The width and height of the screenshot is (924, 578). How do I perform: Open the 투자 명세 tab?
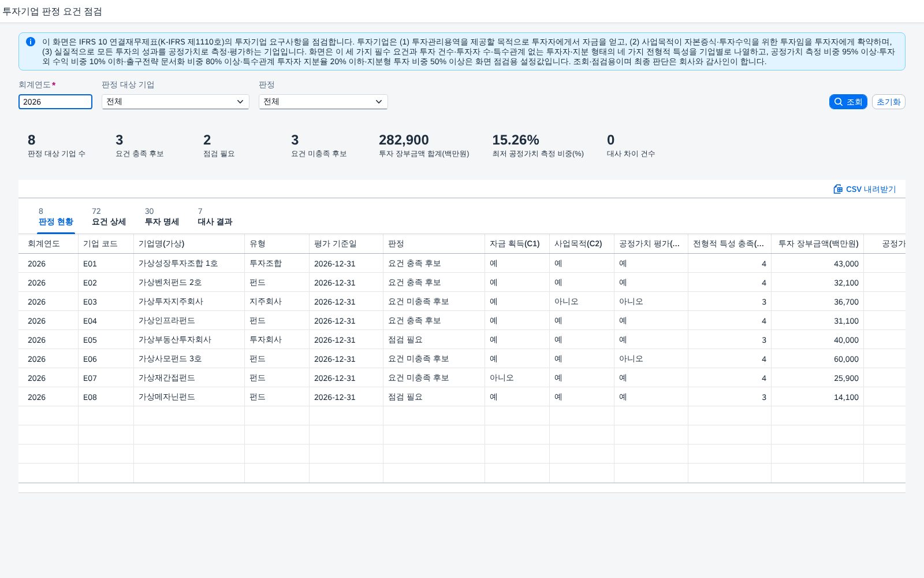click(162, 217)
